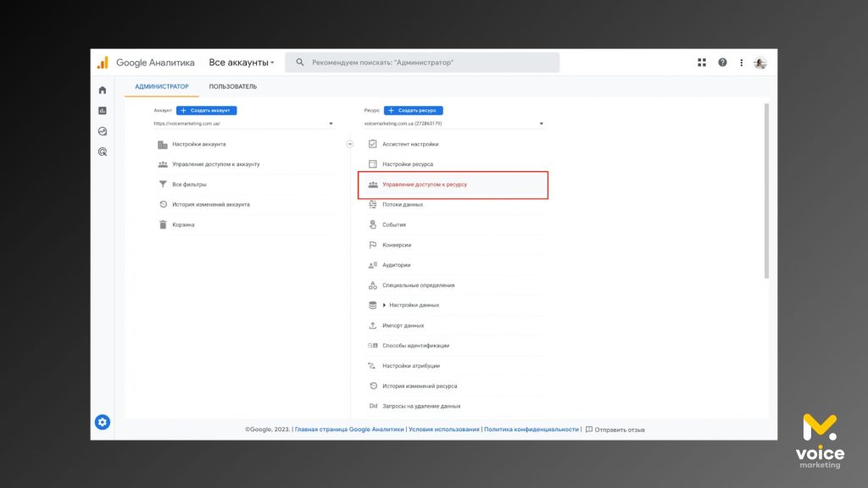Switch to the 'ПОЛЬЗОВАТЕЛЬ' tab
868x488 pixels.
pos(233,86)
